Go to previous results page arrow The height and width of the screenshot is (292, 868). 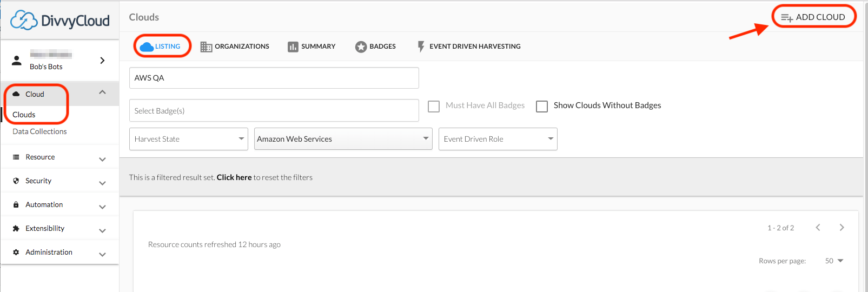click(x=818, y=228)
